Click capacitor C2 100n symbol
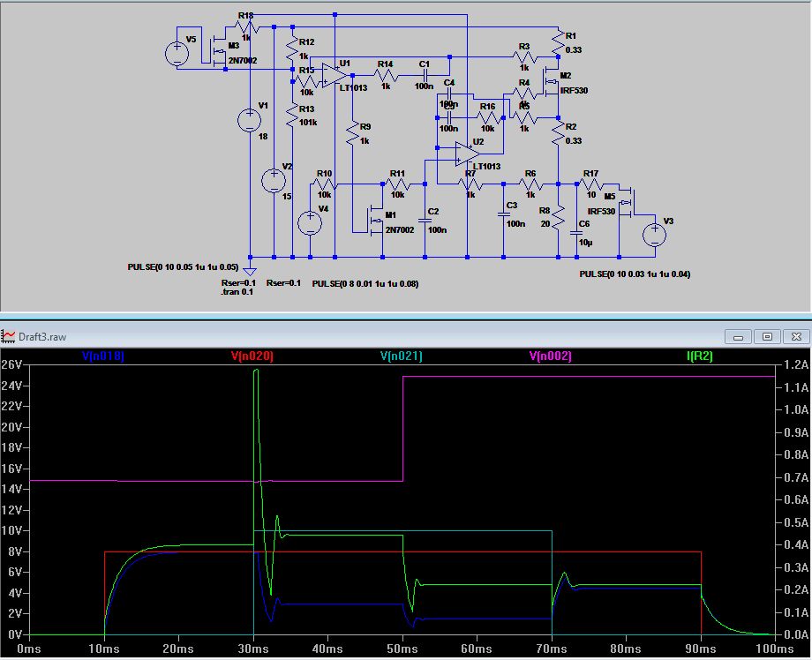The height and width of the screenshot is (660, 812). tap(425, 221)
